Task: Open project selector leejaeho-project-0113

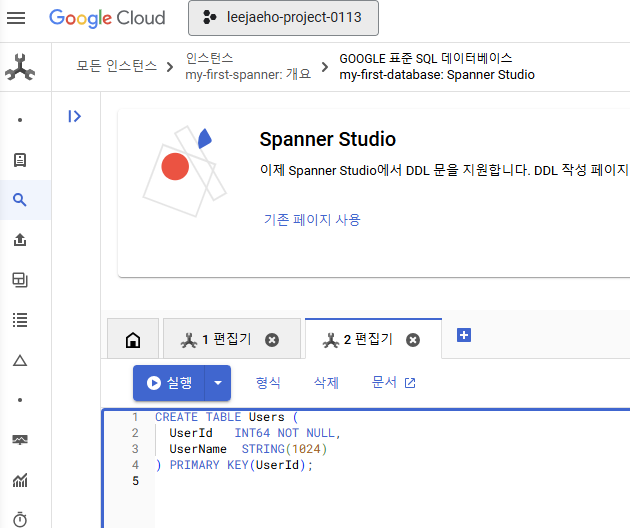Action: [x=283, y=18]
